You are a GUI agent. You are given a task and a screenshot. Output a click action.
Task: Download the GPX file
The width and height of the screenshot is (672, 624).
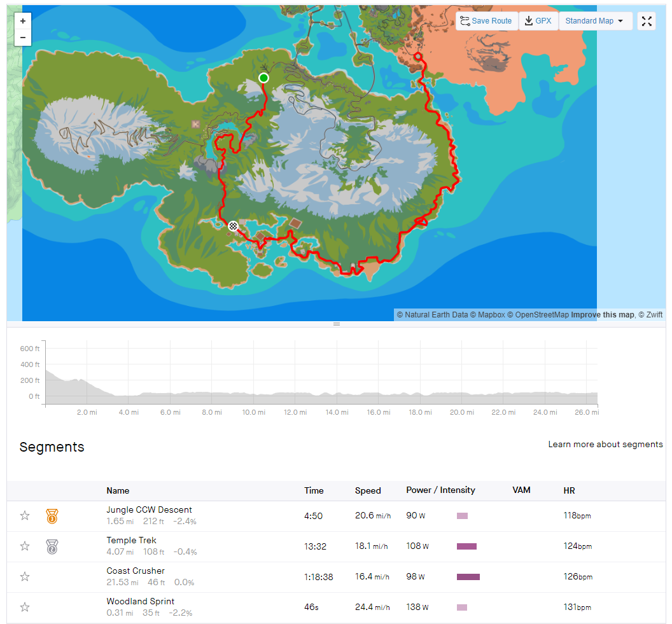(538, 21)
